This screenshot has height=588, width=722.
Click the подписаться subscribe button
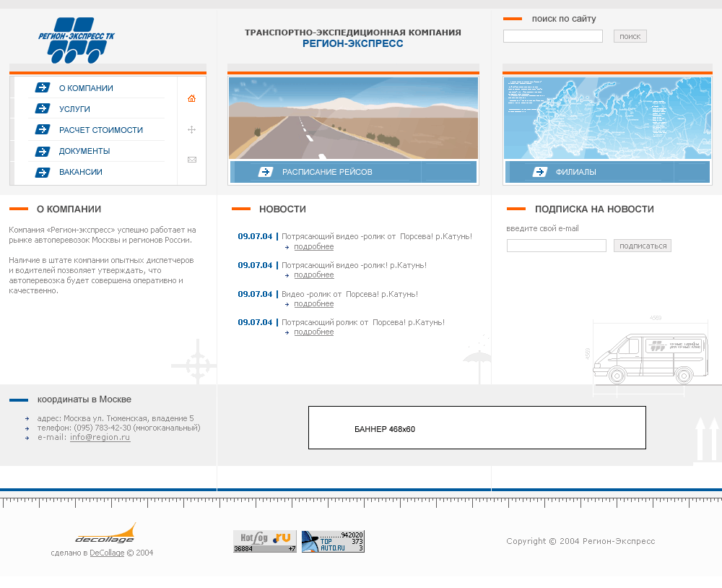(x=643, y=246)
